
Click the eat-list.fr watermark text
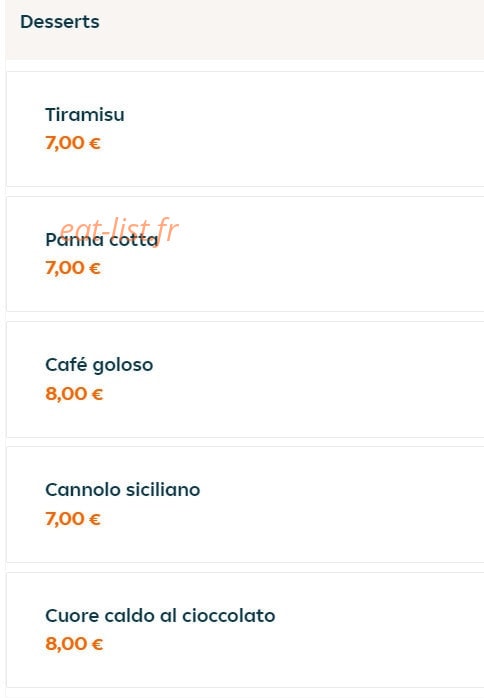click(118, 229)
